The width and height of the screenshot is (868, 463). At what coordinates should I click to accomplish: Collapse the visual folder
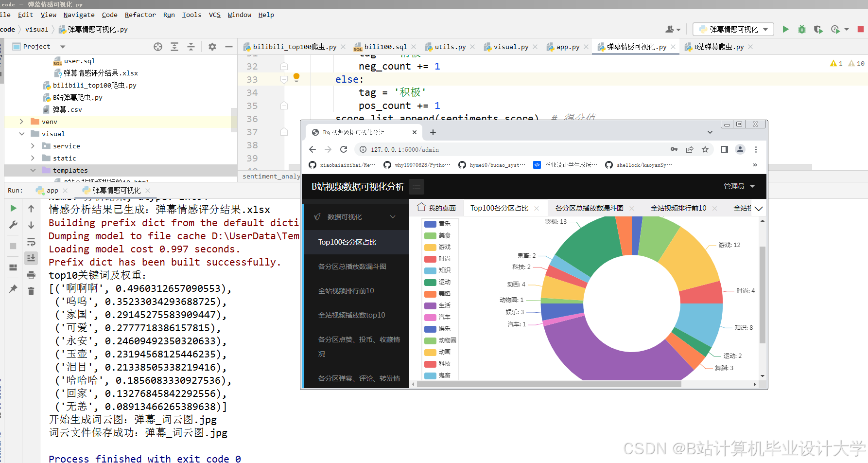(x=21, y=134)
